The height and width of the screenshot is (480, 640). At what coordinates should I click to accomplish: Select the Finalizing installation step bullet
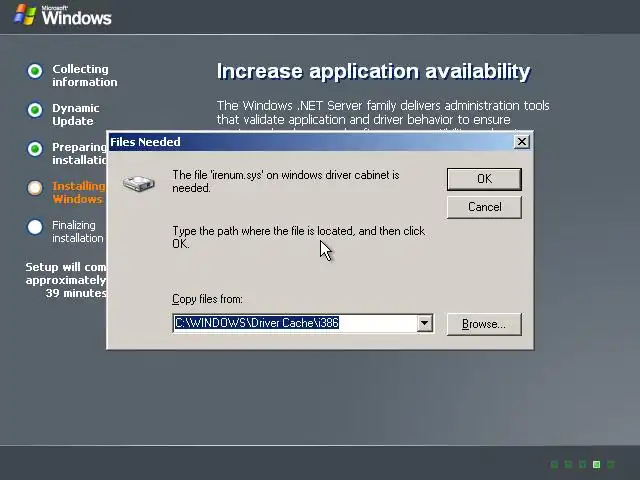click(x=35, y=227)
